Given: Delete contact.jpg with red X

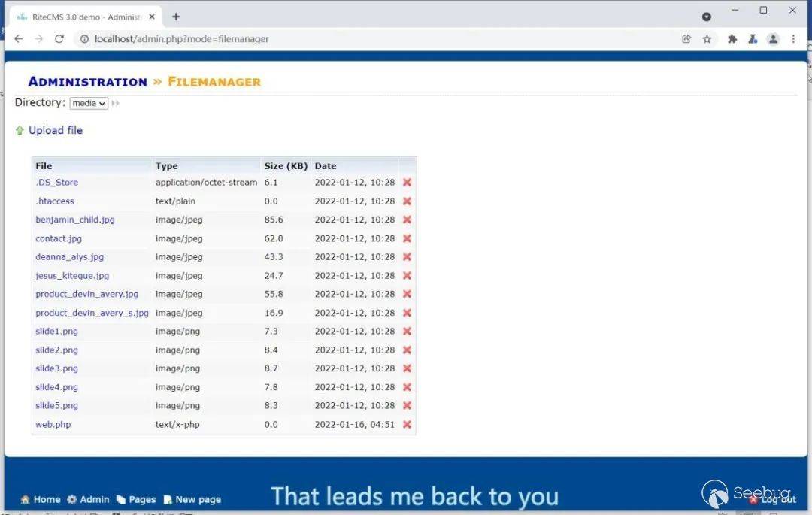Looking at the screenshot, I should click(x=407, y=238).
